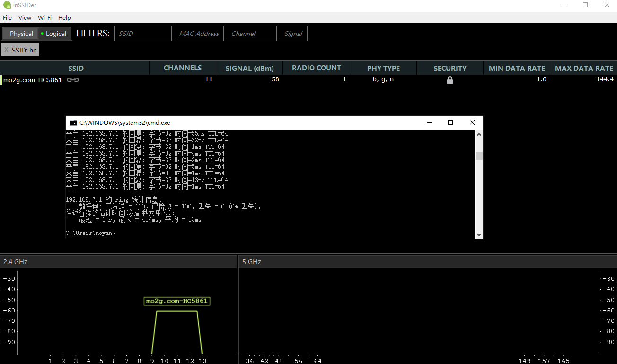The height and width of the screenshot is (364, 617).
Task: Click the mo2g.com-HC5861 graph label
Action: pos(176,301)
